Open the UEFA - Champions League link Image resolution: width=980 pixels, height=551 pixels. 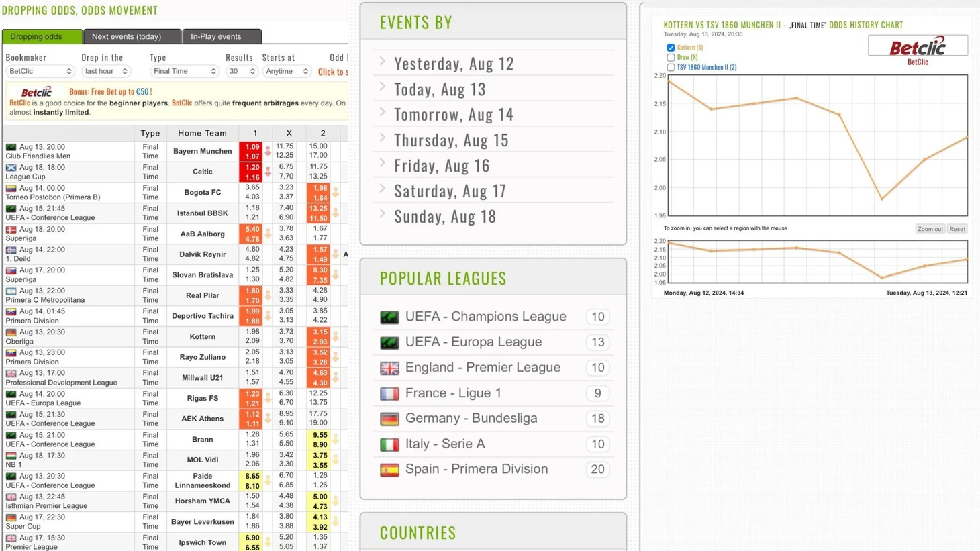coord(486,317)
